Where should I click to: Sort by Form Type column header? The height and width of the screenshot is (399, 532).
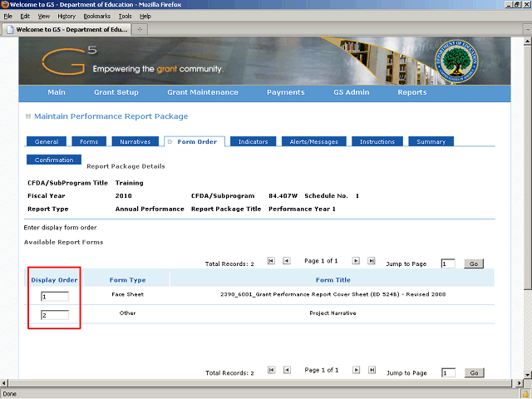(x=127, y=280)
